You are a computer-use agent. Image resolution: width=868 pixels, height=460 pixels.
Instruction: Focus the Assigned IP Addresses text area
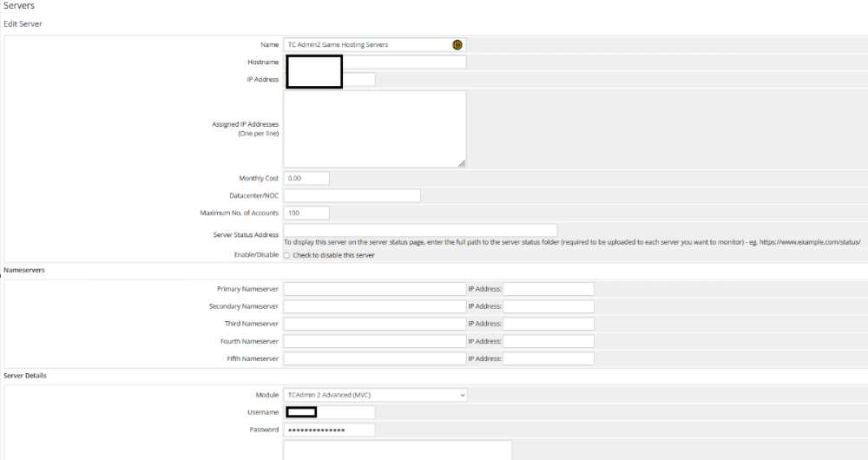(x=374, y=128)
